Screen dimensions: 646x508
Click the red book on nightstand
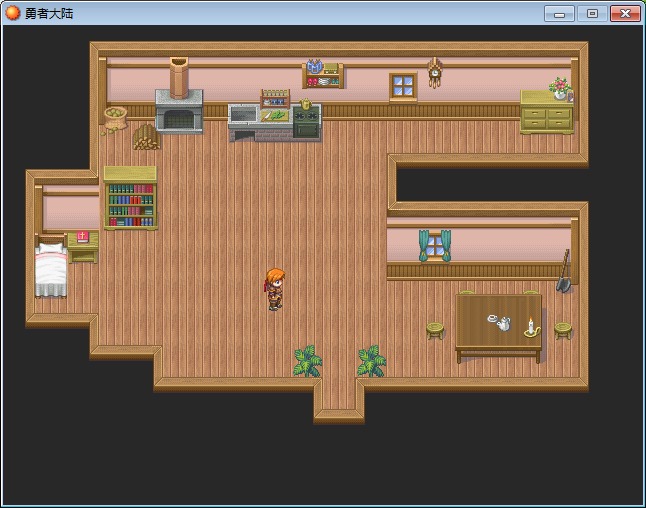pos(82,236)
